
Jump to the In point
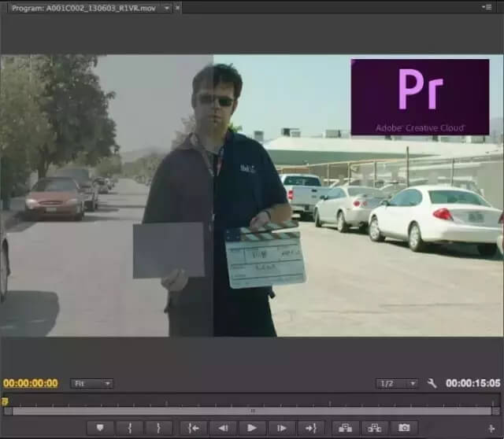(x=194, y=427)
